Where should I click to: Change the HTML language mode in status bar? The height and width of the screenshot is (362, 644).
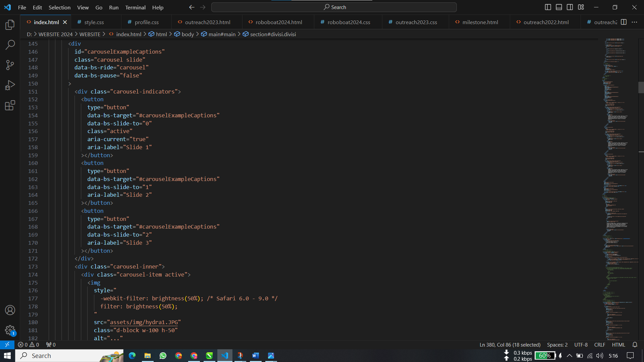618,345
